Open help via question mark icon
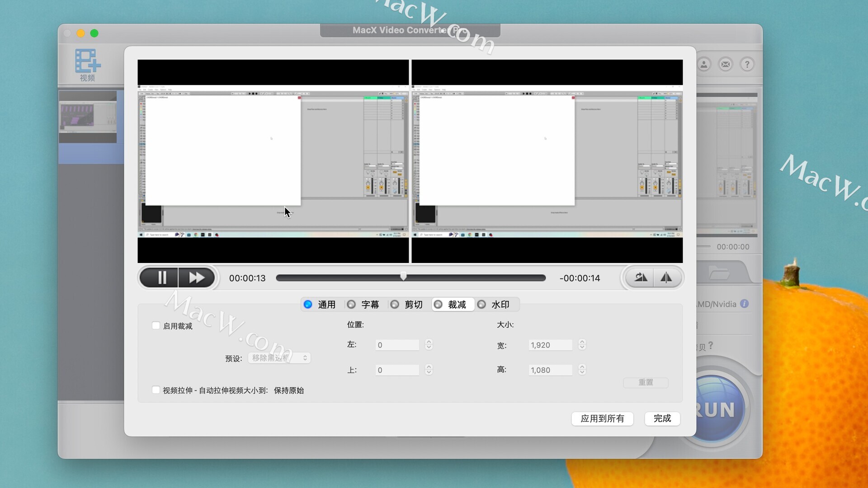The image size is (868, 488). click(x=747, y=64)
